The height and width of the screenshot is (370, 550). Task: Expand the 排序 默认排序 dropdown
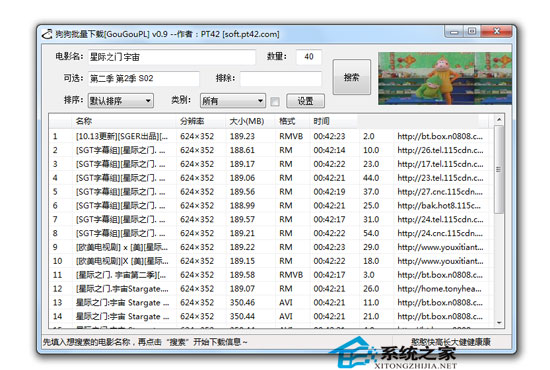(121, 101)
